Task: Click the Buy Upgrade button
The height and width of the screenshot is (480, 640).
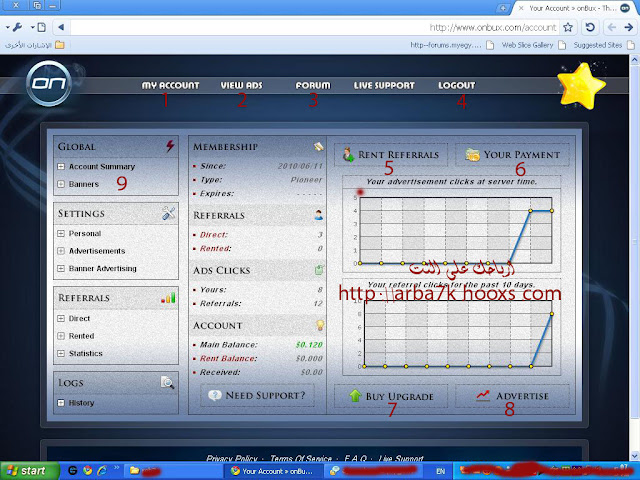Action: point(391,396)
